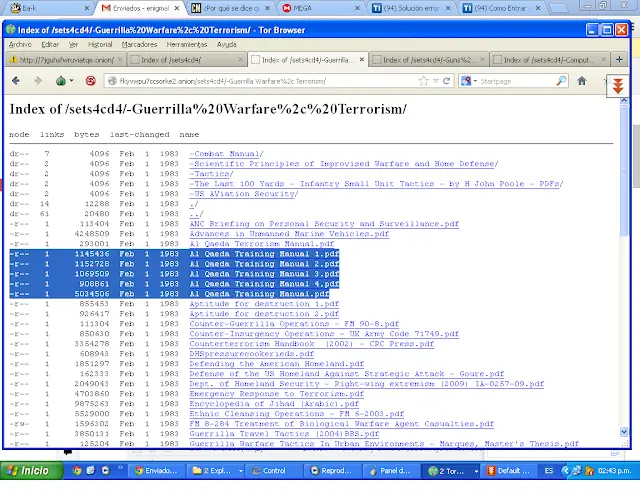This screenshot has height=500, width=640.
Task: Open Counter-Guerrilla Operations FM 90-8 pdf
Action: [294, 324]
